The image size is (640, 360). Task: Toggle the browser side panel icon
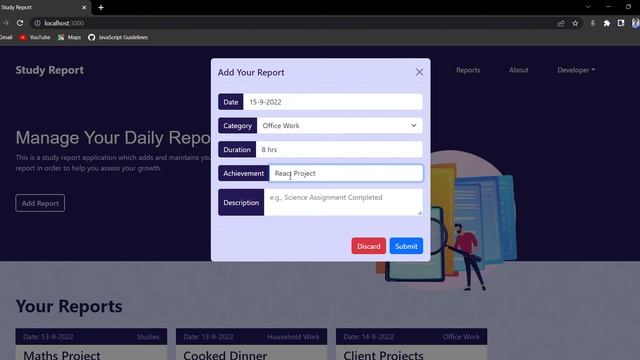[x=621, y=23]
